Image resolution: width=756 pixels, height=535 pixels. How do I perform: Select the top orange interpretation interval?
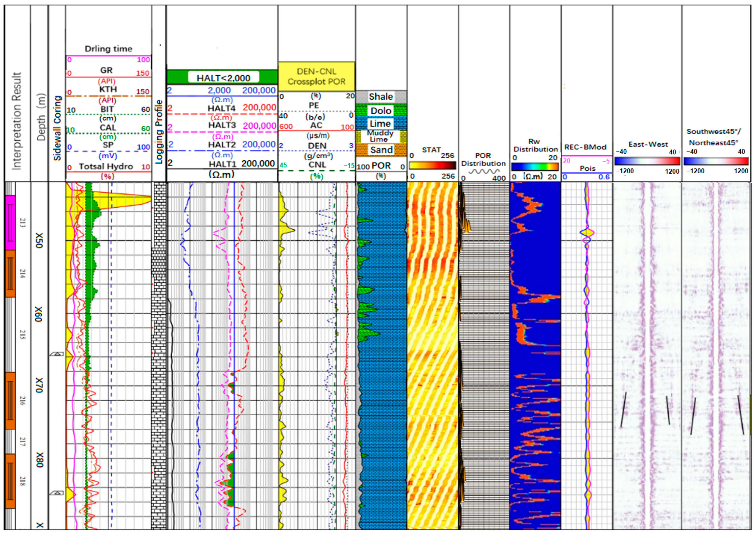[11, 273]
